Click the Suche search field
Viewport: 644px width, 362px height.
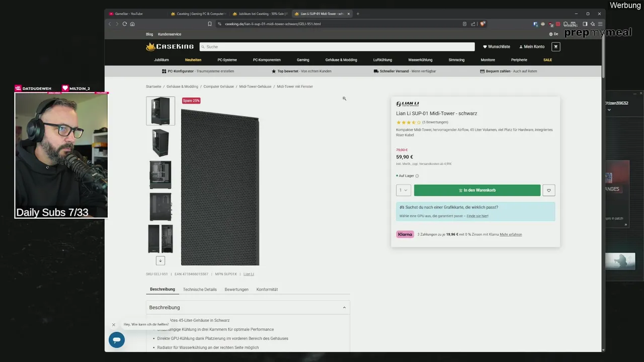[x=337, y=46]
